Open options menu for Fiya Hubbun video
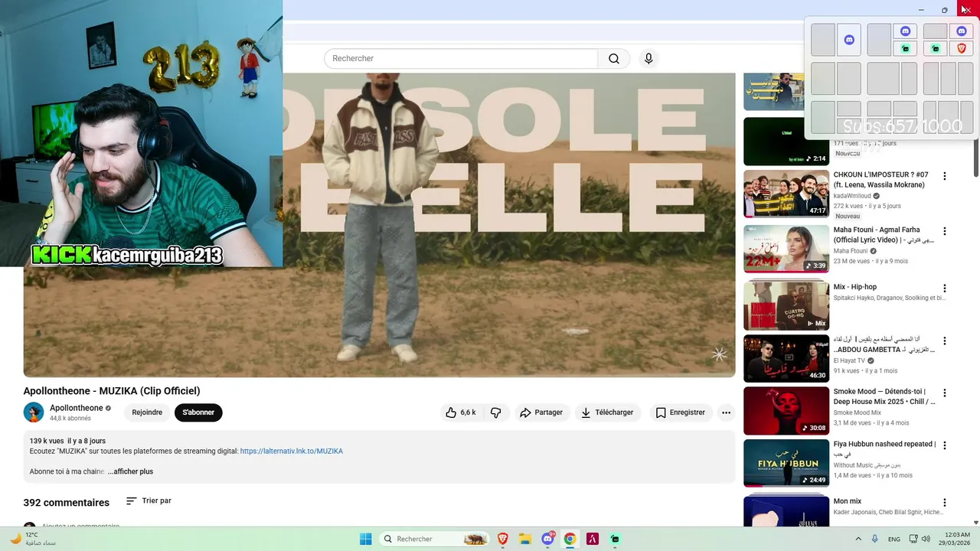The width and height of the screenshot is (980, 551). (x=945, y=445)
